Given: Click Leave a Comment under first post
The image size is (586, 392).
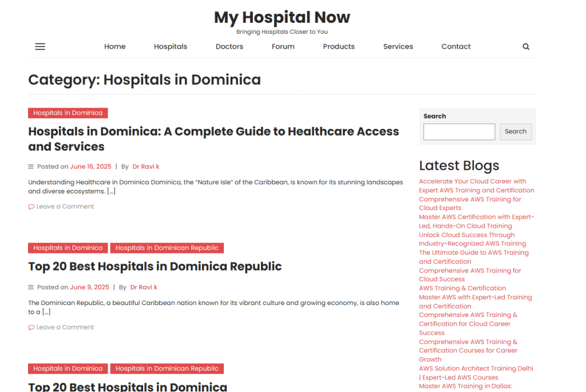Looking at the screenshot, I should [x=65, y=207].
